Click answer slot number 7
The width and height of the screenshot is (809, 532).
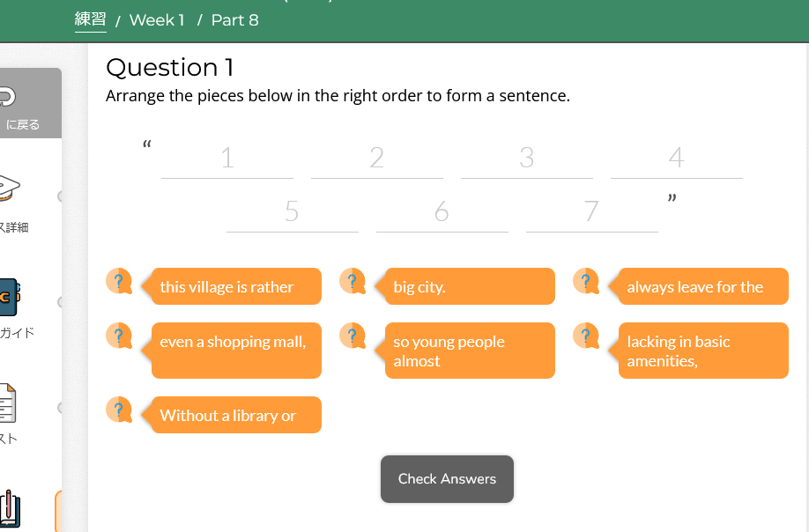pyautogui.click(x=591, y=213)
